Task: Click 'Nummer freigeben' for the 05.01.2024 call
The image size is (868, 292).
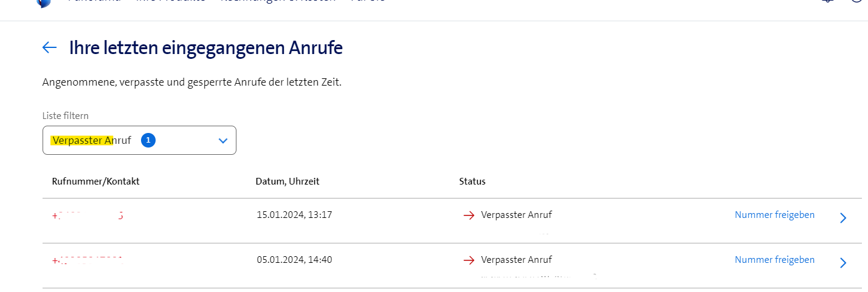Action: 774,260
